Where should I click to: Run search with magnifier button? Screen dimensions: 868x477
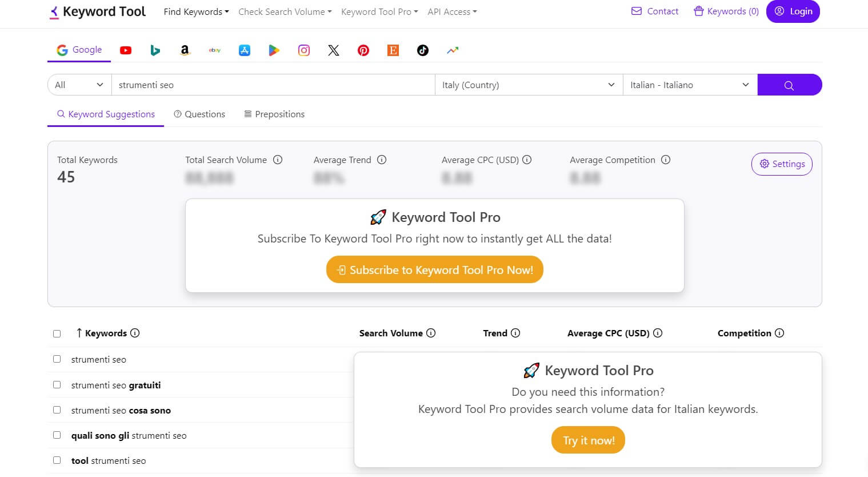(x=789, y=85)
